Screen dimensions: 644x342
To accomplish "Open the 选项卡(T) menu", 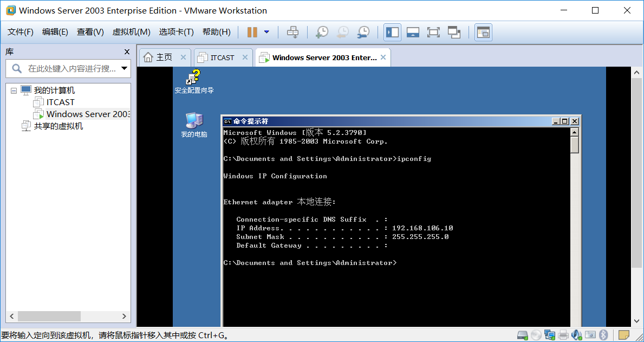I will tap(176, 32).
